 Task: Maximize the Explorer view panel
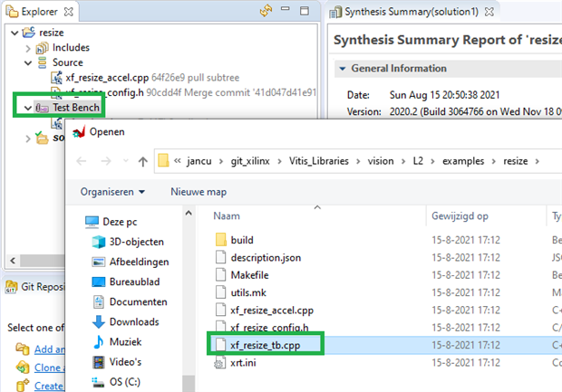(305, 11)
